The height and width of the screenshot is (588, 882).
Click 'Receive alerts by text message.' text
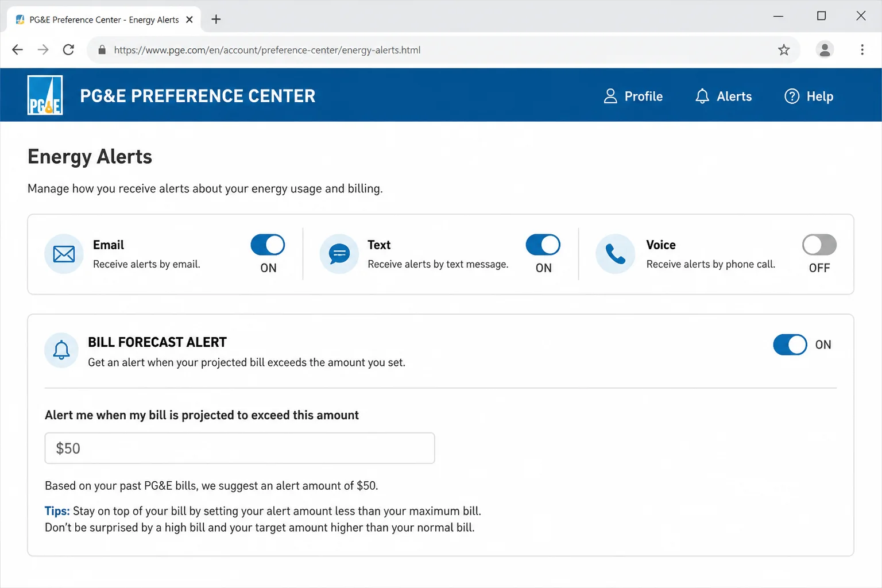[438, 264]
